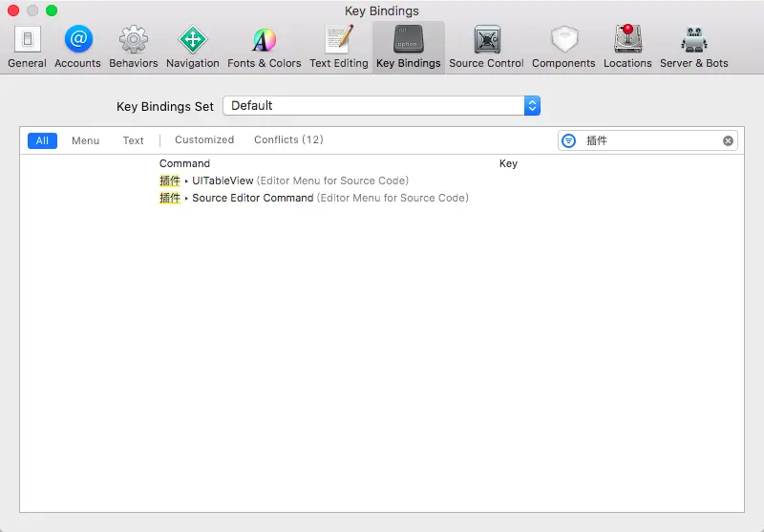Open the Accounts preferences pane
Screen dimensions: 764x532
[77, 47]
